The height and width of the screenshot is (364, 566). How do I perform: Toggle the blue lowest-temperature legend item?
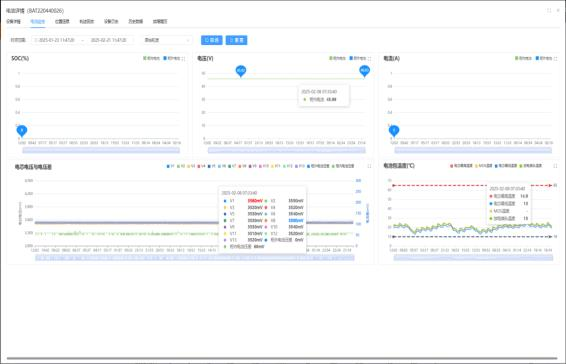[x=506, y=166]
